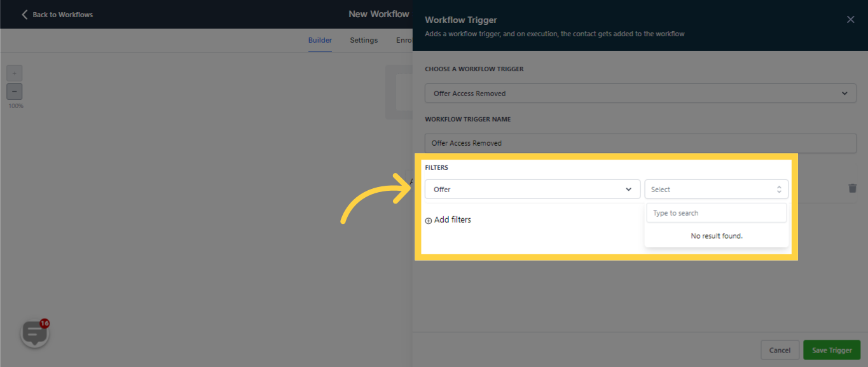Click the 16 notification badge on chat bubble
Screen dimensions: 868x367
[45, 322]
